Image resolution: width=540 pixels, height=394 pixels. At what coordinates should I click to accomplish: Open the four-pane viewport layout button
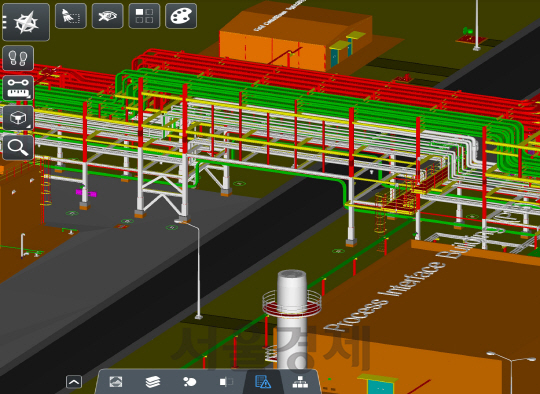(x=144, y=16)
